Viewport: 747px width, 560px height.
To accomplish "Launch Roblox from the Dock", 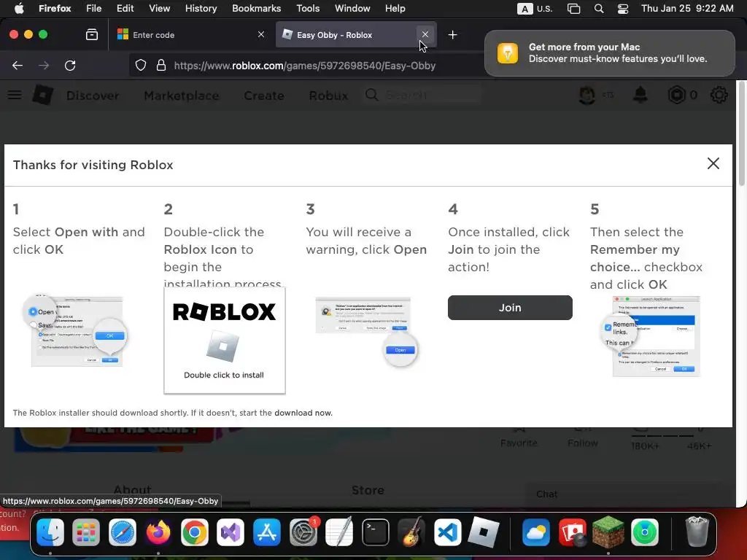I will [484, 532].
